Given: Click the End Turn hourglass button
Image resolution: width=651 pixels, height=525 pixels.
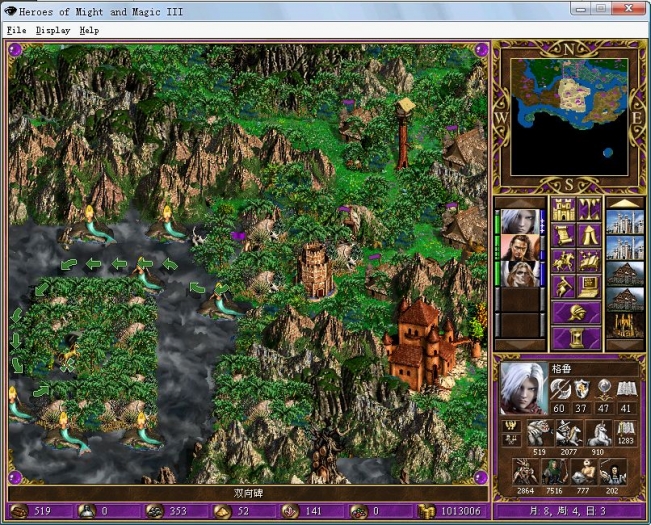Looking at the screenshot, I should 576,338.
